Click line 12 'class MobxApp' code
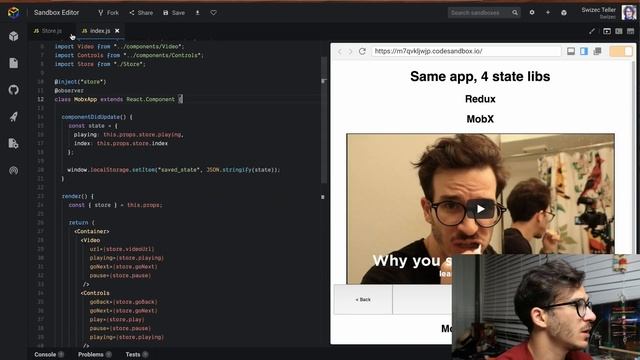 (x=119, y=99)
